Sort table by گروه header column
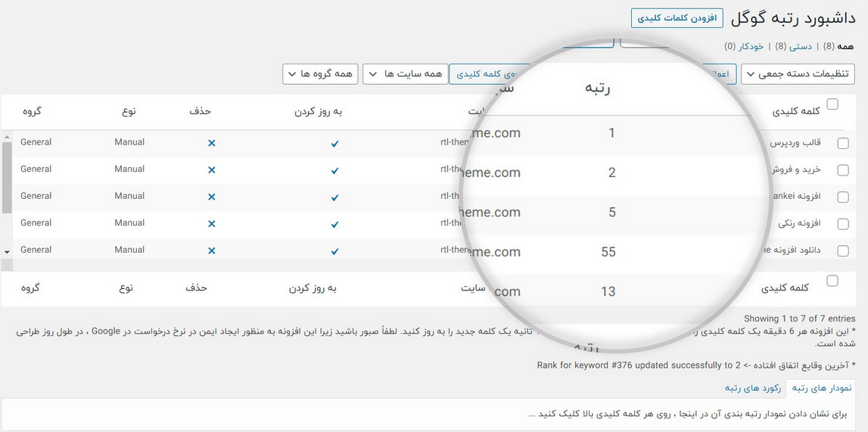 click(x=32, y=111)
